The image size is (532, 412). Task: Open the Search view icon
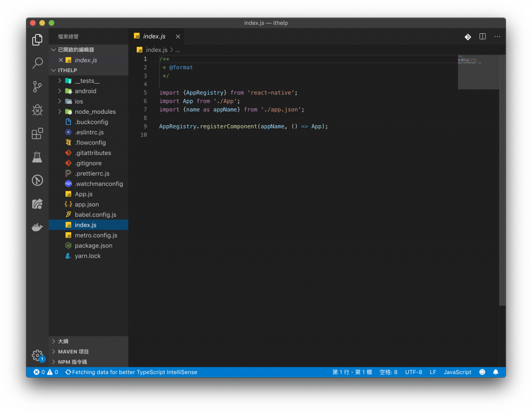coord(37,63)
